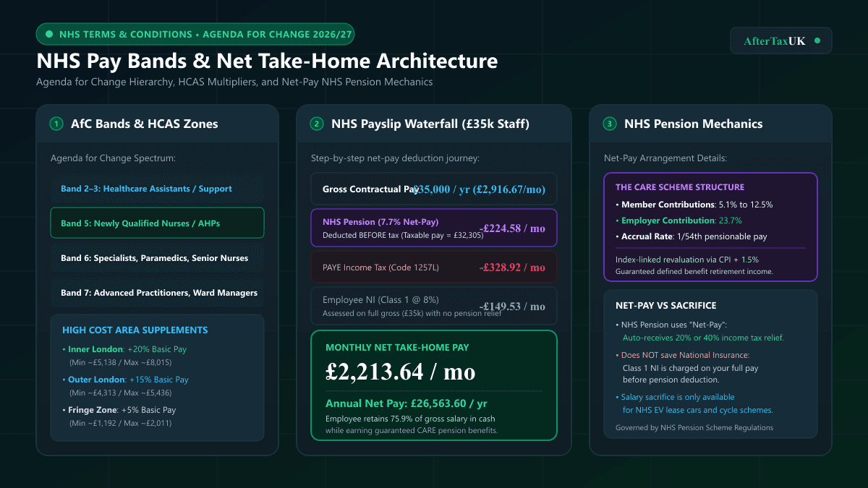Click the 'Monthly Net Take-Home Pay' heading
Screen dimensions: 868x488
397,347
